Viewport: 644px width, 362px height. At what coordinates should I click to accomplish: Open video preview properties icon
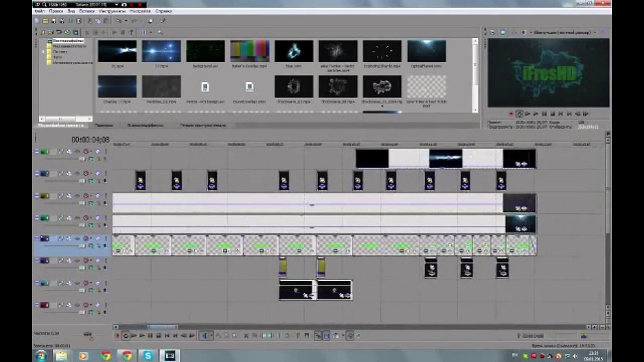[492, 32]
